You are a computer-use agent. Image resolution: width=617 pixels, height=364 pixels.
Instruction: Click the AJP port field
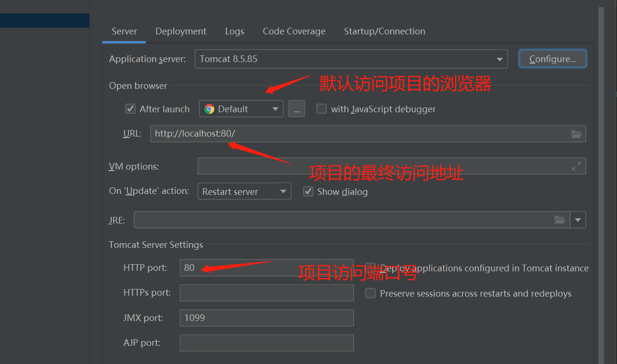click(267, 343)
